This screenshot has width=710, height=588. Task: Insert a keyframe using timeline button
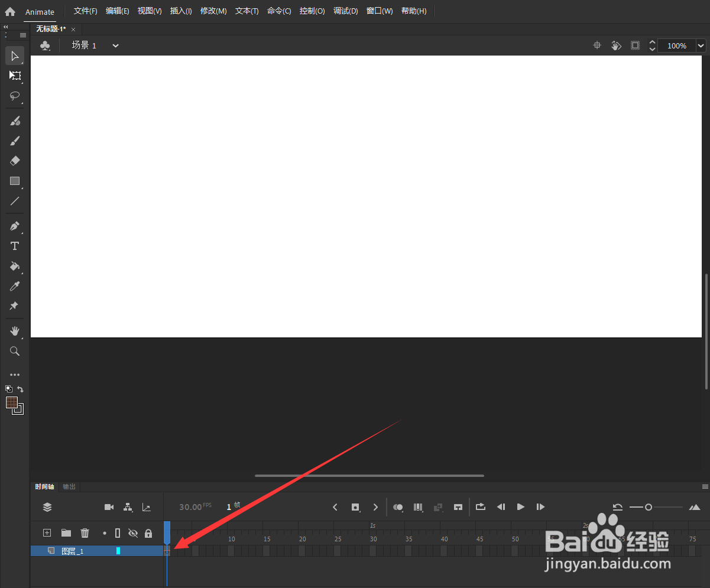355,507
